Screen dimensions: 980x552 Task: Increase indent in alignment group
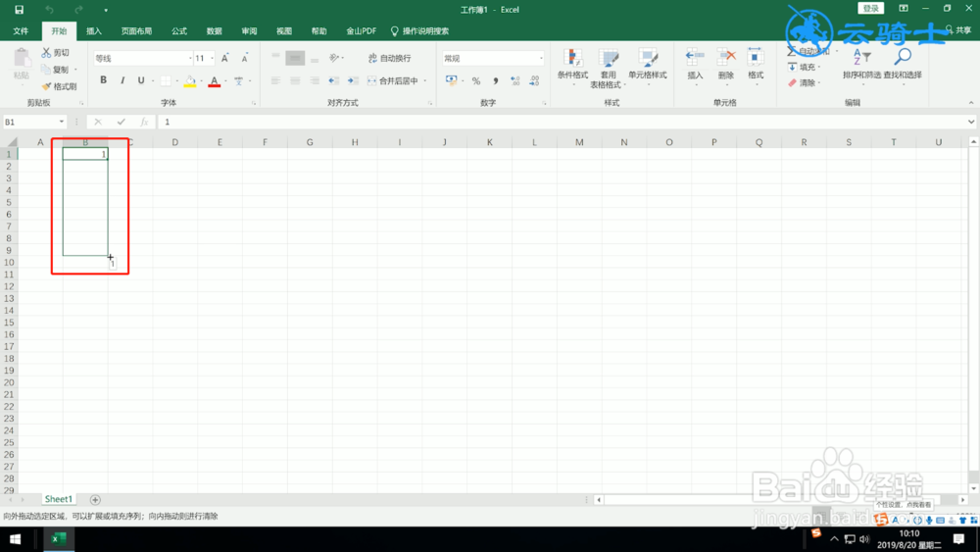[353, 80]
